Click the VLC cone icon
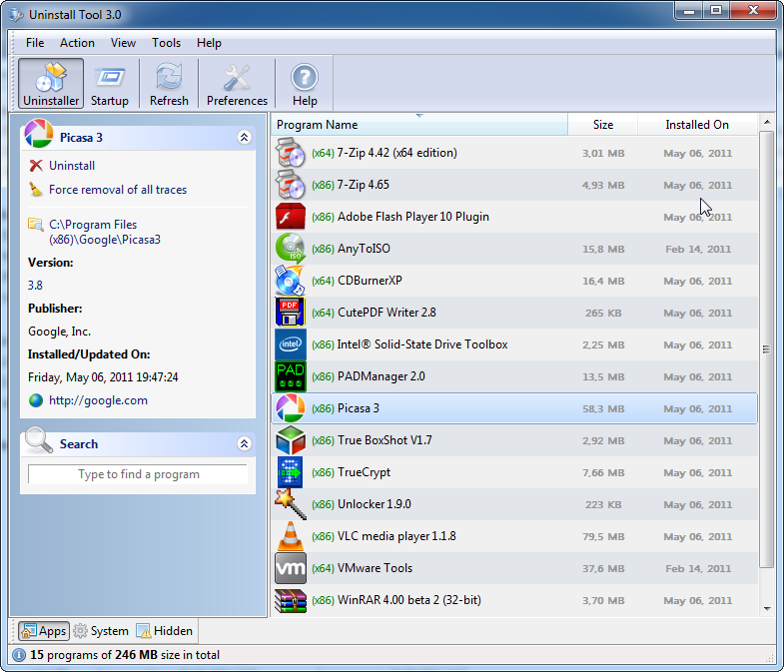The image size is (784, 672). click(x=290, y=536)
